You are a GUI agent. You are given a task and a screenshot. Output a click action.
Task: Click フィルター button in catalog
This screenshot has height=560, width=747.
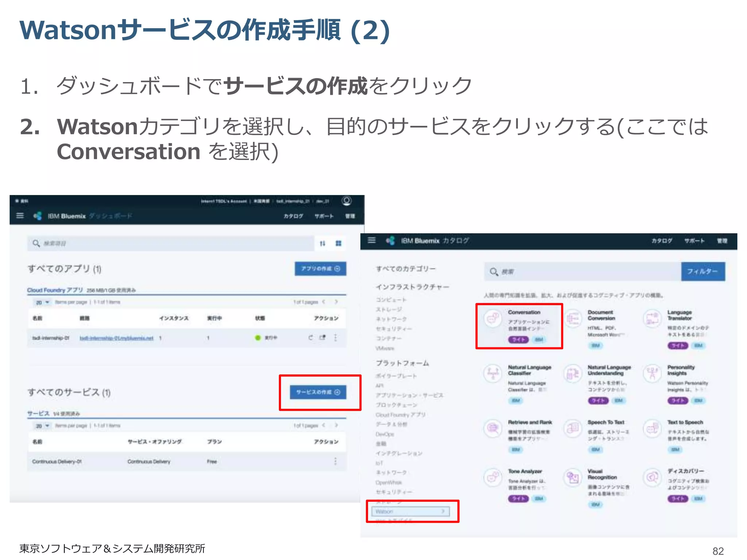click(x=703, y=271)
